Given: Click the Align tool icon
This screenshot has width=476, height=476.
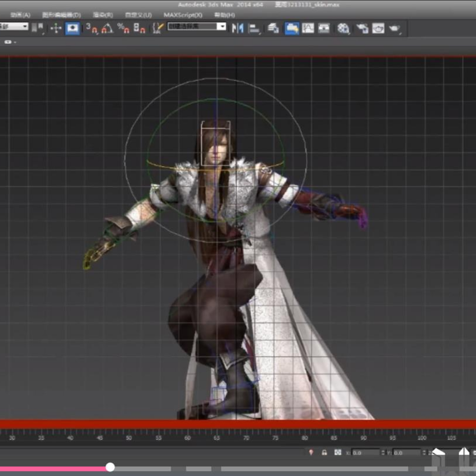Looking at the screenshot, I should [x=254, y=28].
